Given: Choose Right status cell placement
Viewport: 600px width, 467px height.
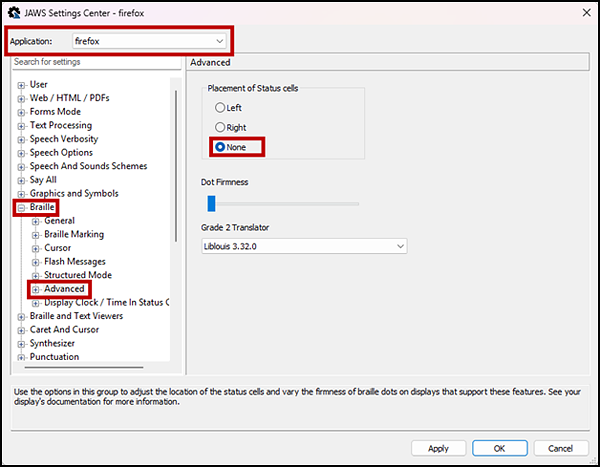Looking at the screenshot, I should click(230, 127).
